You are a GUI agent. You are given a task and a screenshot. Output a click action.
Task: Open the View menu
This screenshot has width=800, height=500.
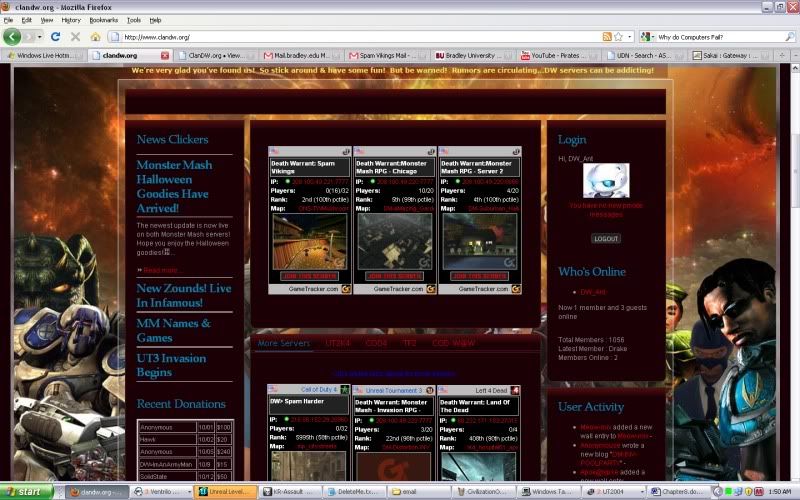[47, 20]
